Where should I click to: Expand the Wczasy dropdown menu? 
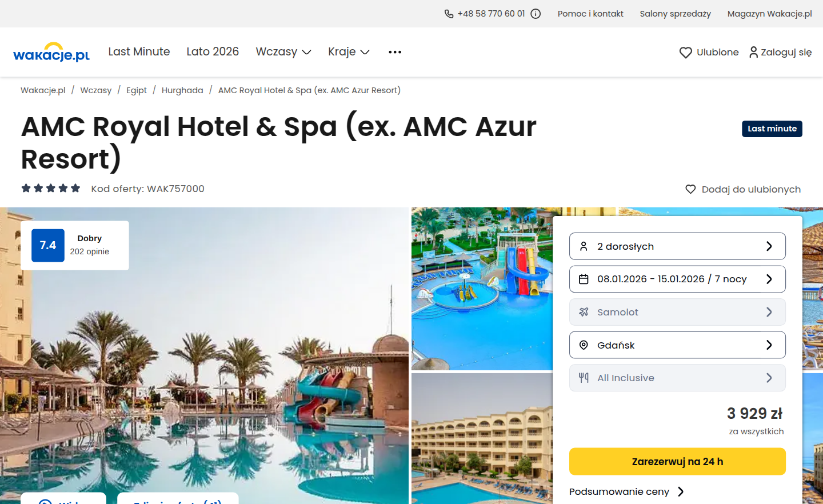tap(283, 52)
